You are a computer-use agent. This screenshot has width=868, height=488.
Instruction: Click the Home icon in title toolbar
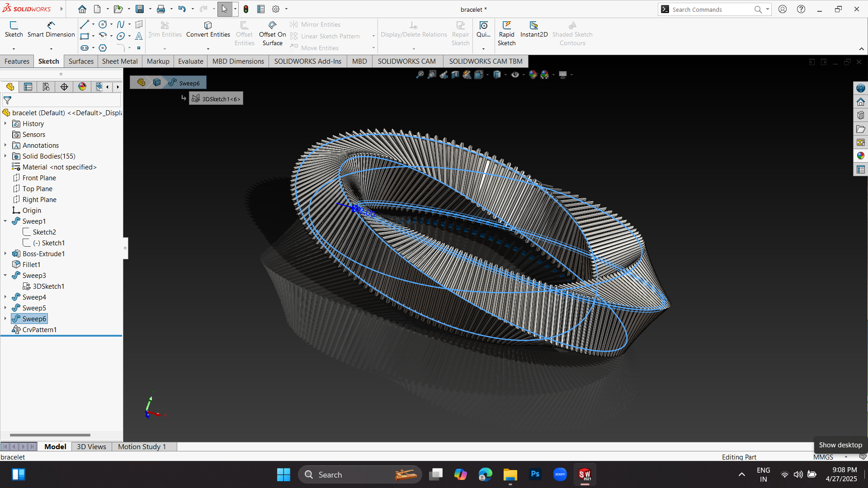(82, 9)
